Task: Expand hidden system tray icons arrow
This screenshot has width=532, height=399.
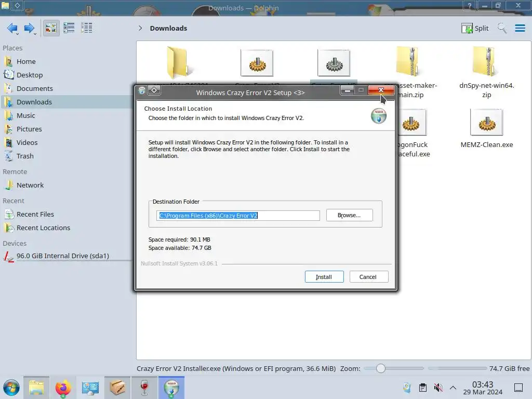Action: tap(453, 388)
